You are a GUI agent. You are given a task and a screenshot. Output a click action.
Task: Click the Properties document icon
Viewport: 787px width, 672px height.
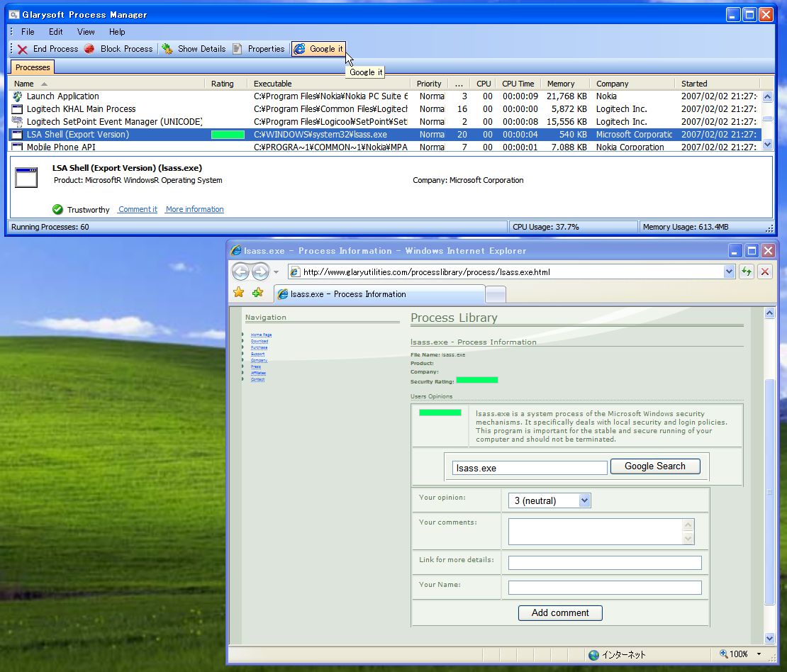click(x=238, y=49)
